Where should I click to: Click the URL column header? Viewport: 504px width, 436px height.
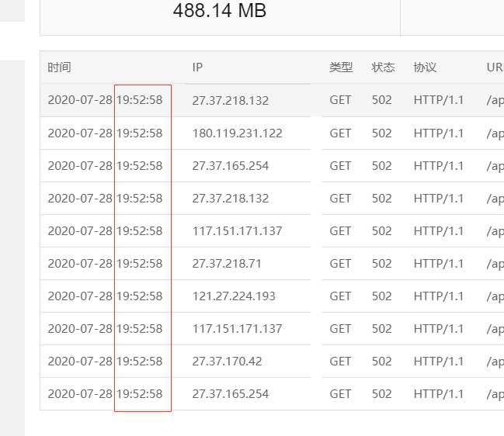click(x=495, y=67)
